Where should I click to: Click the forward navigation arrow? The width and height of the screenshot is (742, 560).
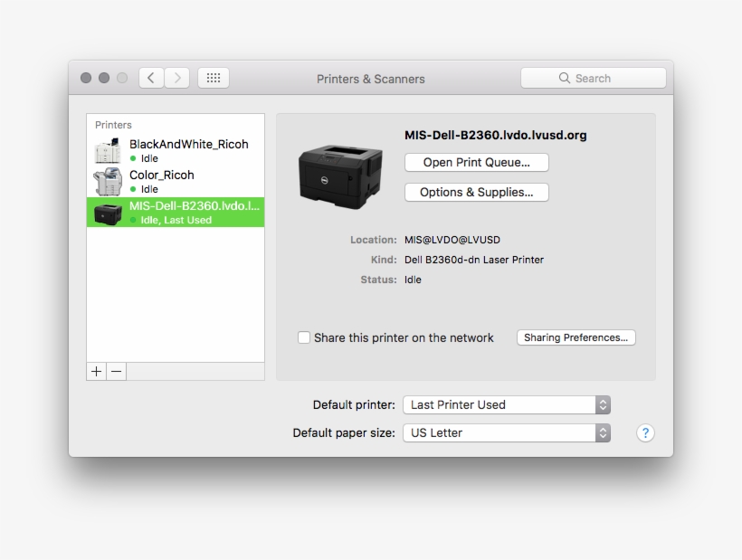[x=177, y=79]
